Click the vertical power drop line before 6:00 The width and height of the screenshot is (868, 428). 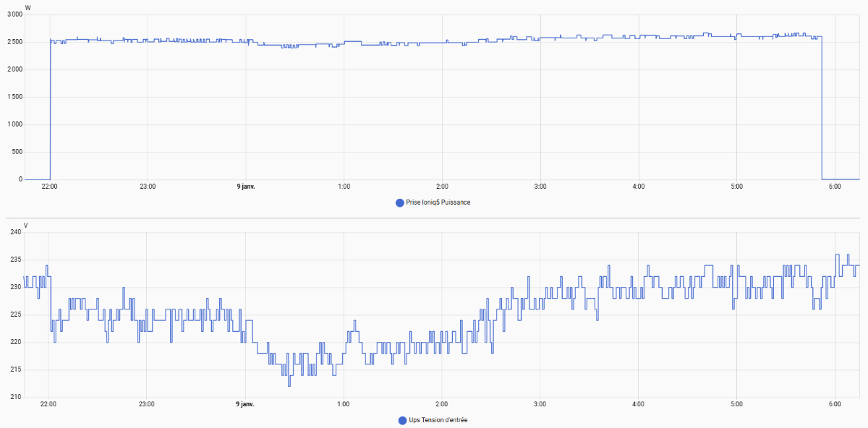point(822,108)
